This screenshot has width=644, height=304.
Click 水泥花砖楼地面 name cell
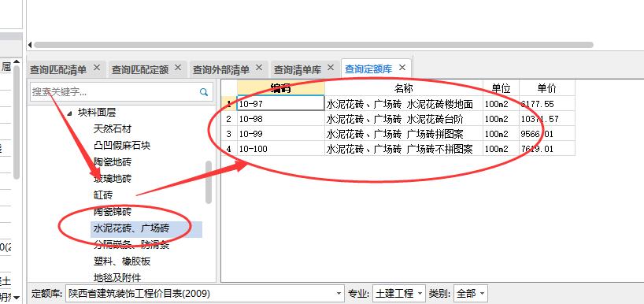(404, 104)
